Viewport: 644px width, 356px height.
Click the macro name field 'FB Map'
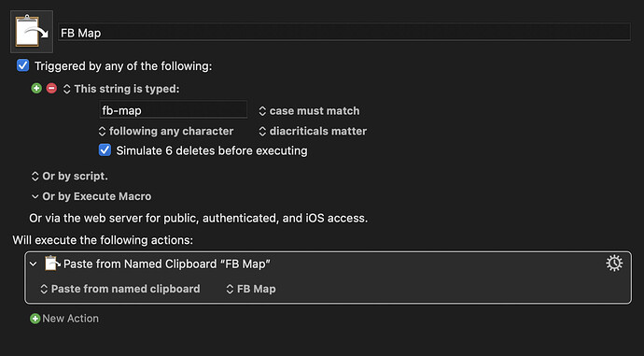point(344,33)
